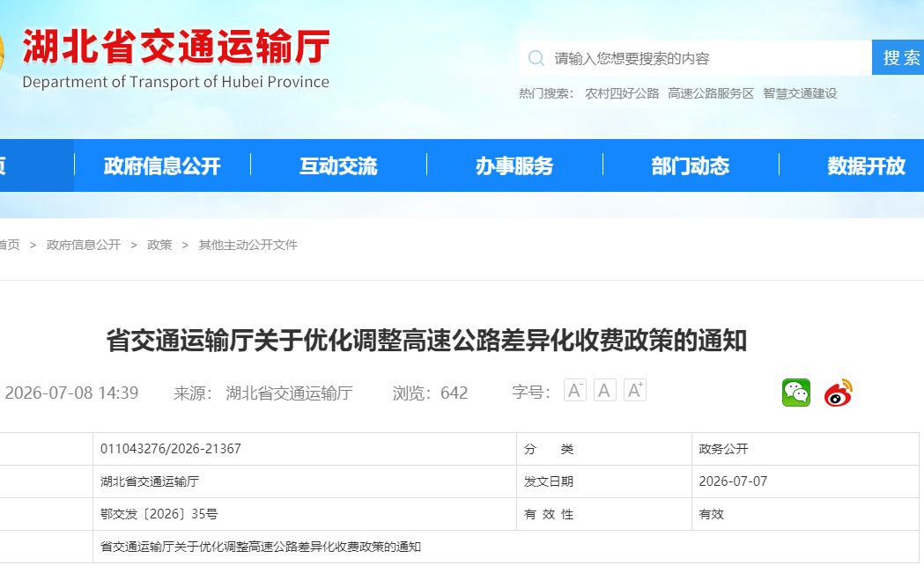The width and height of the screenshot is (924, 573).
Task: Focus the search input field
Action: point(695,58)
